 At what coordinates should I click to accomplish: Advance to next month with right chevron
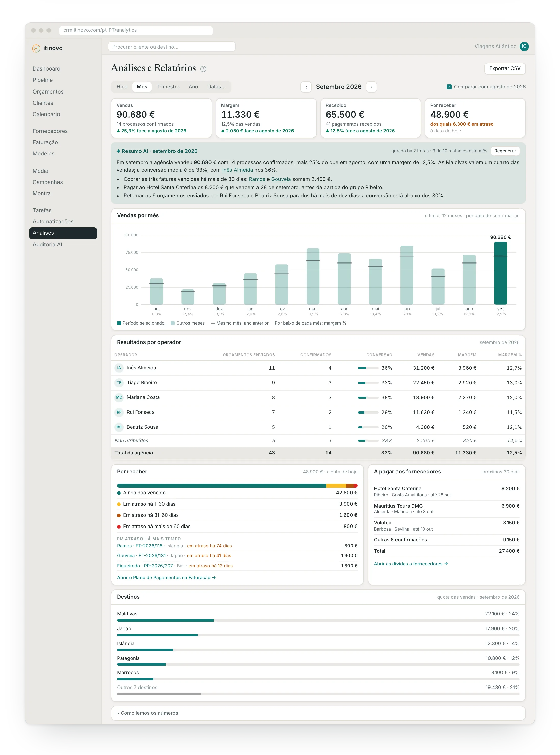point(371,87)
